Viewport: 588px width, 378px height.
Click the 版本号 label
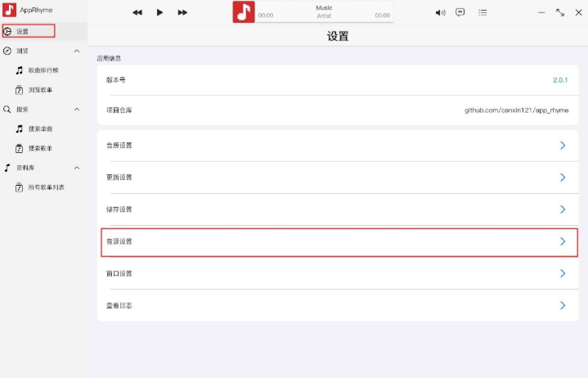[116, 80]
